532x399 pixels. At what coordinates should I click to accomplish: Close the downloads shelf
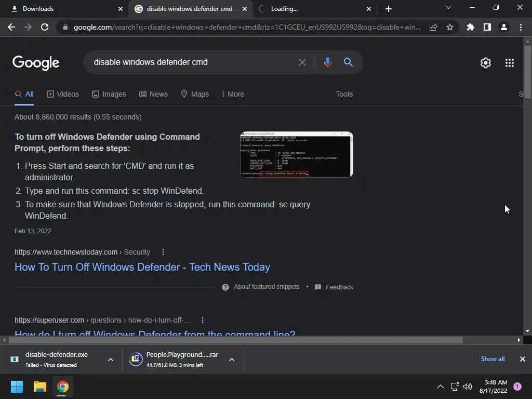pos(523,359)
